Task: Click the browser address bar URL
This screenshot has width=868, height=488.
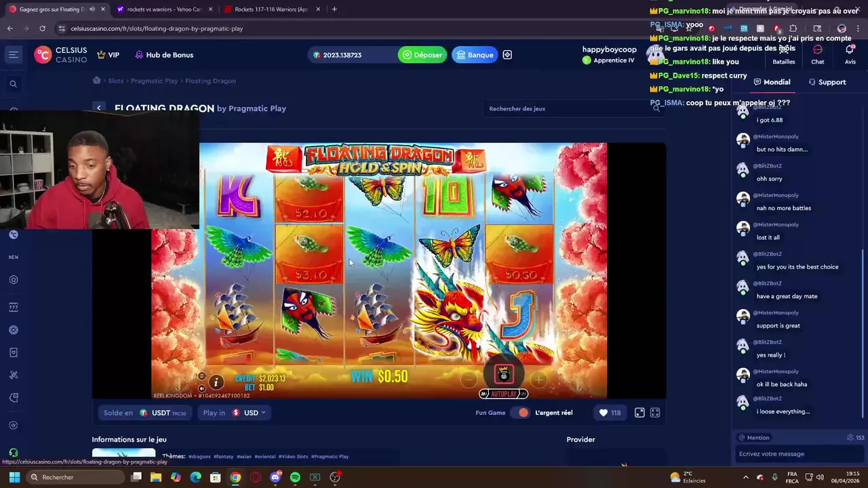Action: coord(157,28)
